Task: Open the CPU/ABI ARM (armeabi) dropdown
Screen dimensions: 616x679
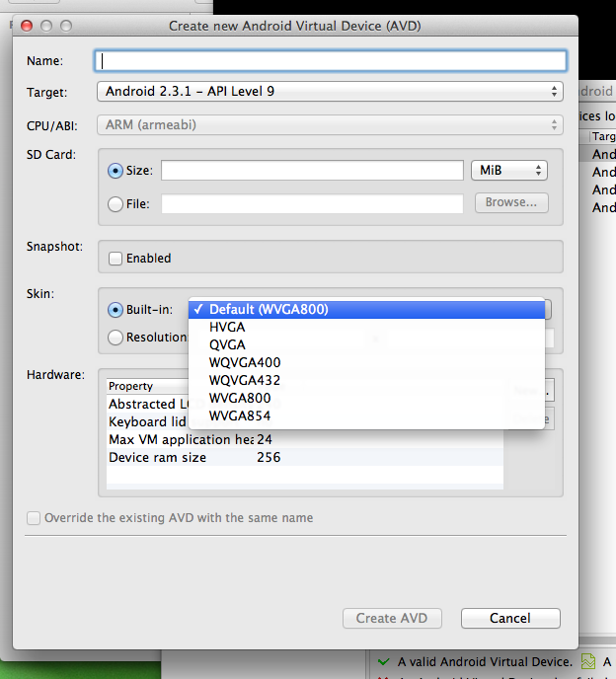Action: click(330, 125)
